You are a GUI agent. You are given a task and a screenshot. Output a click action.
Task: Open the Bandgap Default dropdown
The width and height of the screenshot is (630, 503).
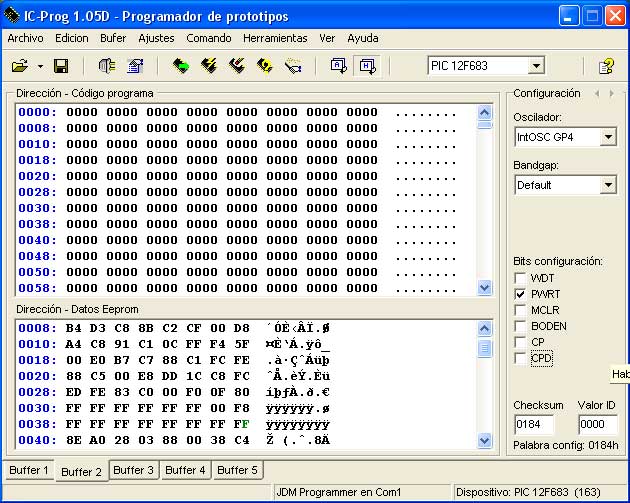607,185
